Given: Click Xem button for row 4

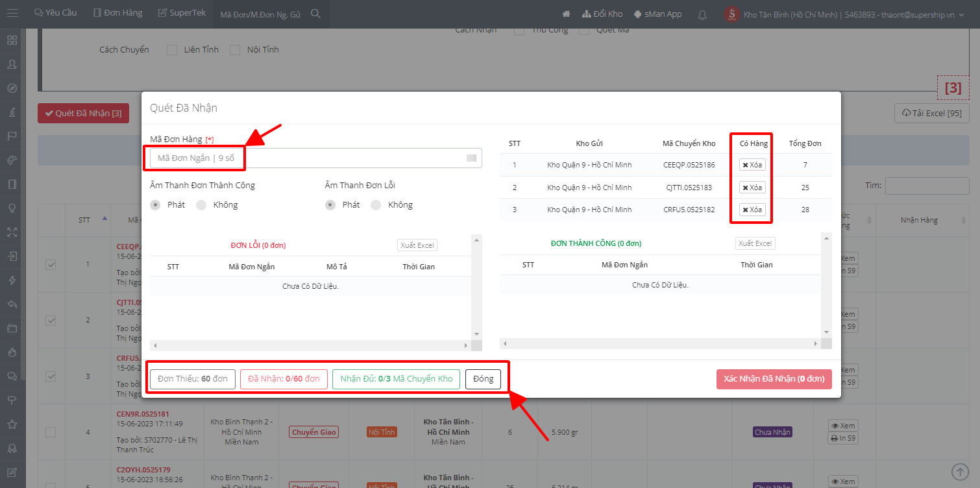Looking at the screenshot, I should click(x=842, y=426).
